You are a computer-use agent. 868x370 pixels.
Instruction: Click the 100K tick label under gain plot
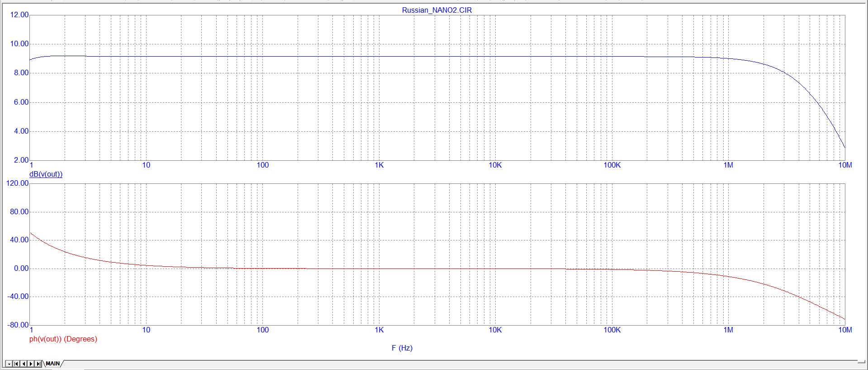612,165
